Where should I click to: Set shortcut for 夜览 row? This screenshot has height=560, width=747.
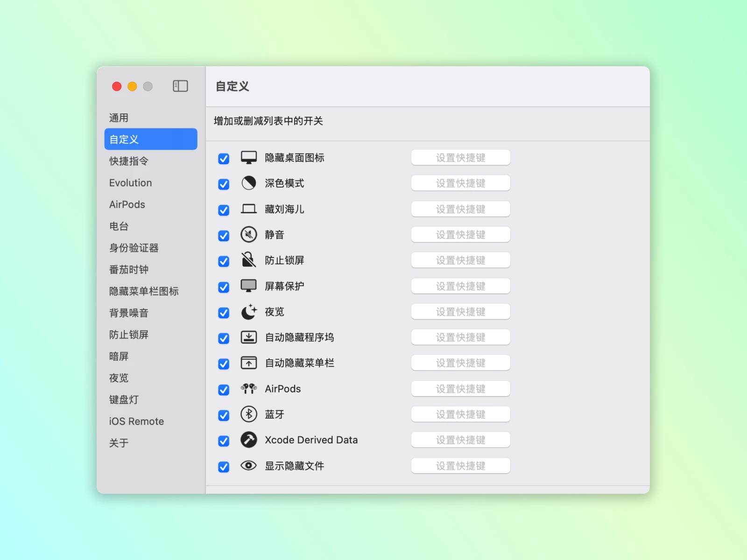(x=460, y=312)
